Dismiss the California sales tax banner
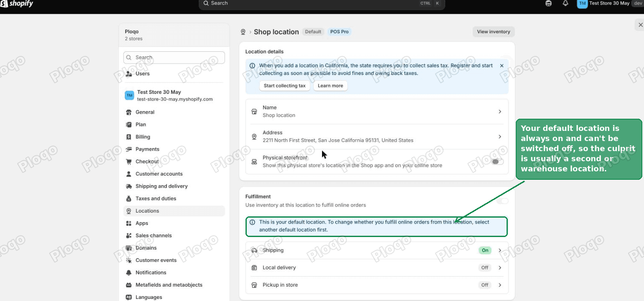The height and width of the screenshot is (301, 644). pos(501,66)
